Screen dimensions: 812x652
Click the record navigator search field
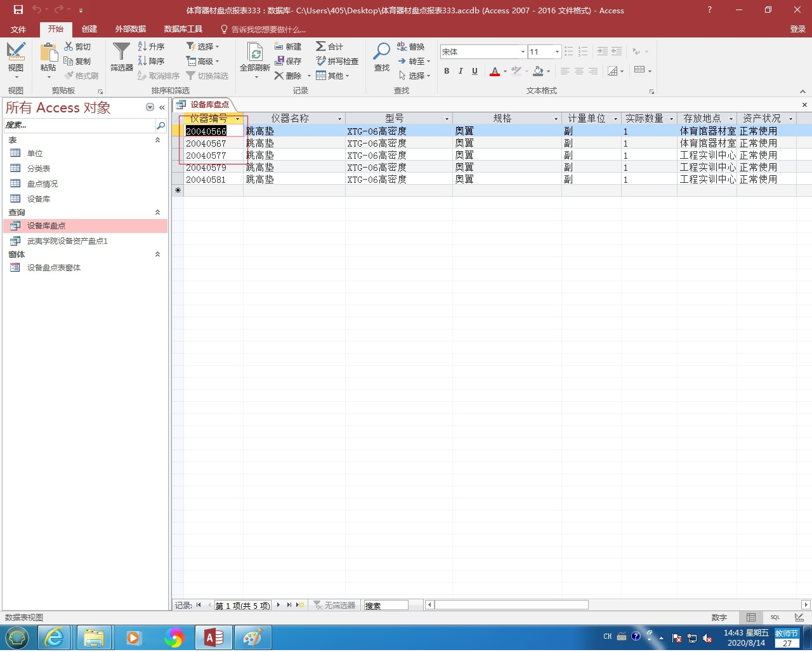click(386, 606)
